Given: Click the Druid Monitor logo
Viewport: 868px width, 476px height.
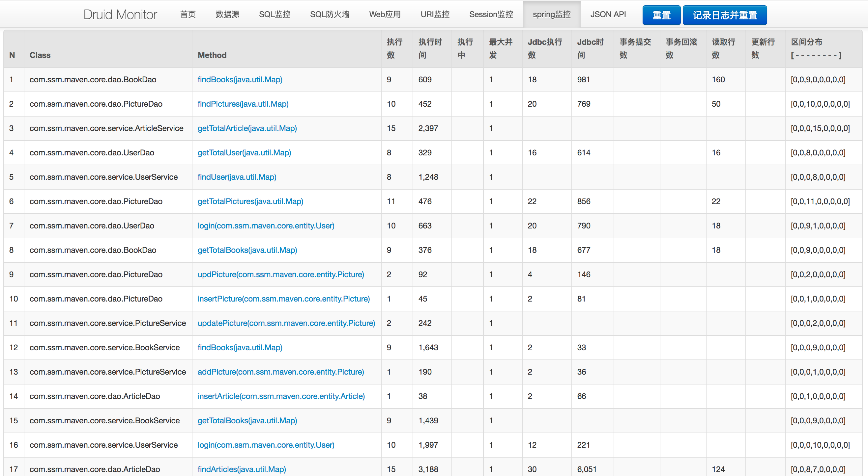Looking at the screenshot, I should (x=120, y=14).
